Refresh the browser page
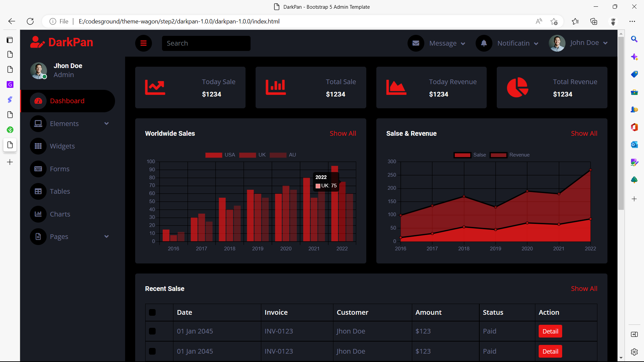Viewport: 644px width, 362px height. 30,21
